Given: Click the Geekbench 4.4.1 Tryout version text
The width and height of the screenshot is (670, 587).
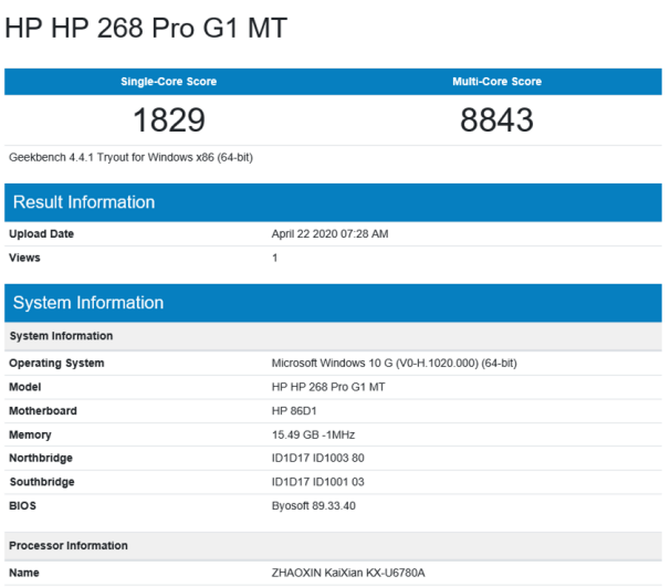Looking at the screenshot, I should pyautogui.click(x=129, y=157).
